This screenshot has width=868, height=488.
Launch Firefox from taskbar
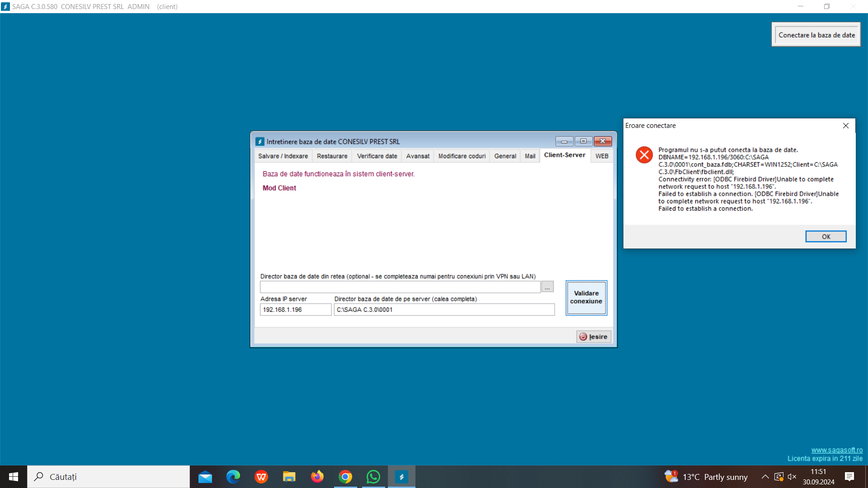point(317,477)
